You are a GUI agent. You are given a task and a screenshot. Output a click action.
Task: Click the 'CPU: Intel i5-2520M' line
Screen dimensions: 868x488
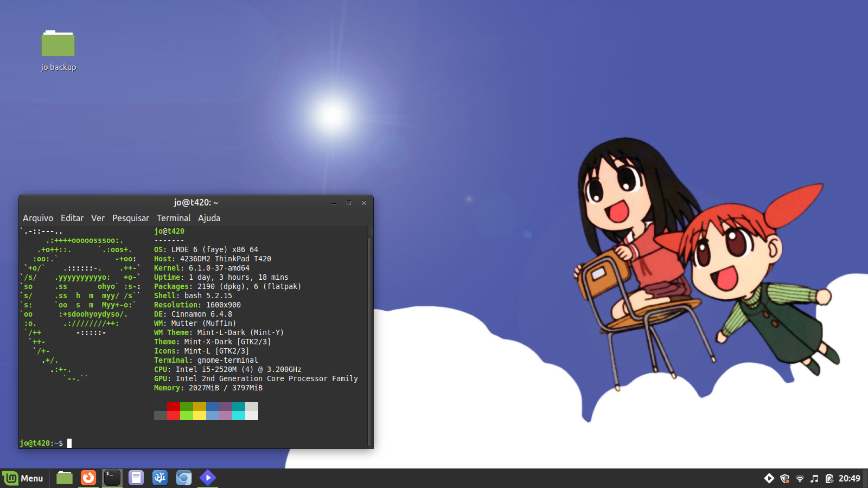pyautogui.click(x=228, y=369)
